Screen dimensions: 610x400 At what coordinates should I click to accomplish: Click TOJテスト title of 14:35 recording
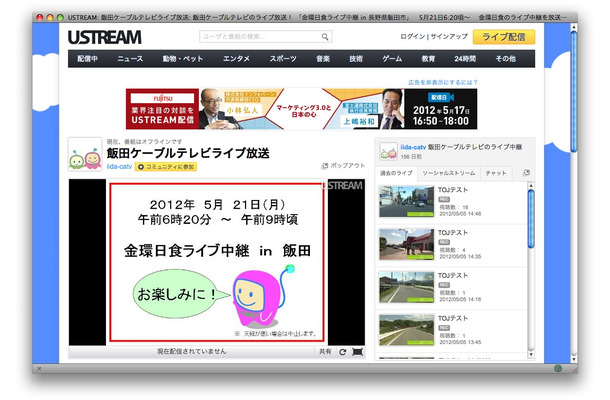453,233
